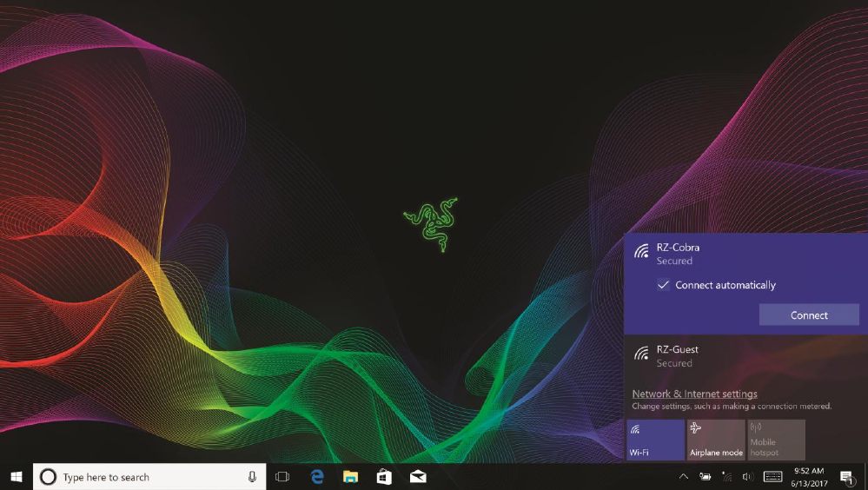
Task: Click the Cortana circle icon
Action: click(48, 477)
